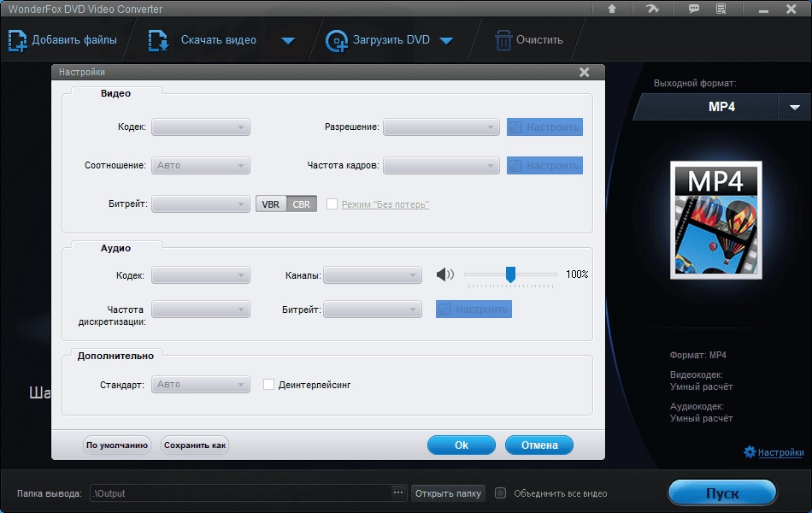Screen dimensions: 812x513
Task: Close the Настройки dialog with X
Action: point(584,72)
